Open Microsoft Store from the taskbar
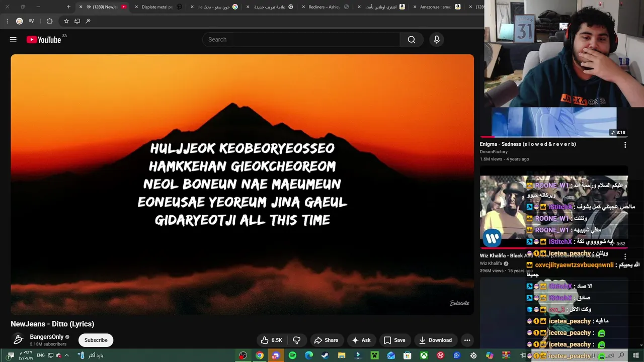 (408, 355)
